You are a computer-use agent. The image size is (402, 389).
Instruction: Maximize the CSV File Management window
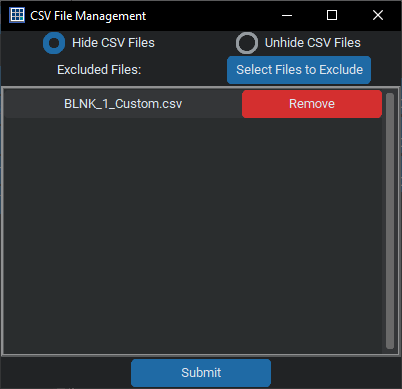pyautogui.click(x=332, y=15)
